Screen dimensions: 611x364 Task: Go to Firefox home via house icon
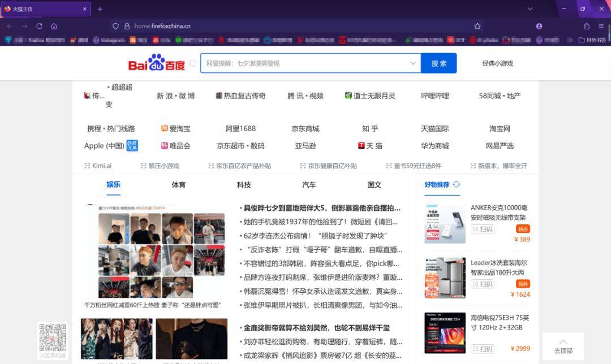click(x=54, y=26)
